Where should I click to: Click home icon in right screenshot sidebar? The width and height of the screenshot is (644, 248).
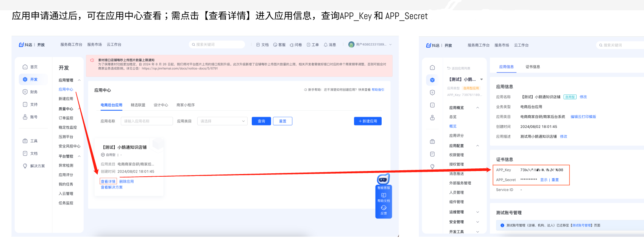coord(432,67)
